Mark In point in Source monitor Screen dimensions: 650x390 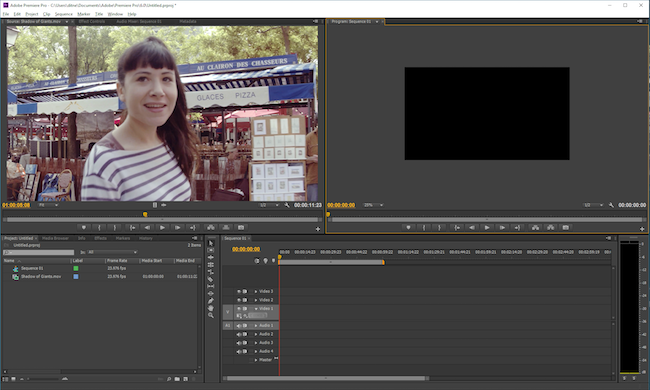coord(99,228)
